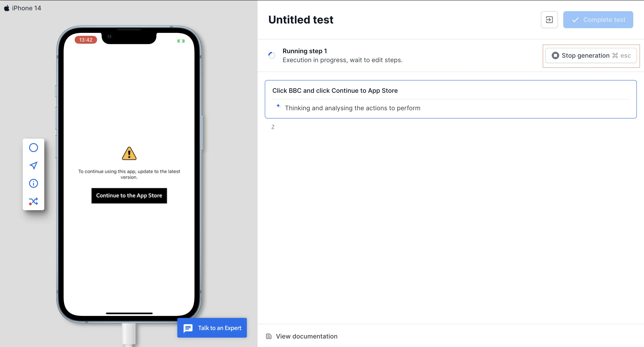Click the sparkle icon beside Thinking text
Screen dimensions: 644x347
pyautogui.click(x=278, y=106)
